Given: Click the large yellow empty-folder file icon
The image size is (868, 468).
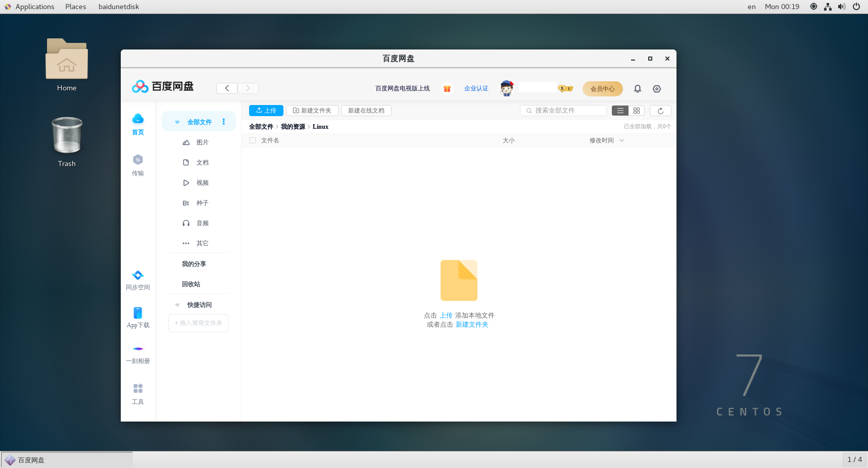Looking at the screenshot, I should [x=459, y=280].
